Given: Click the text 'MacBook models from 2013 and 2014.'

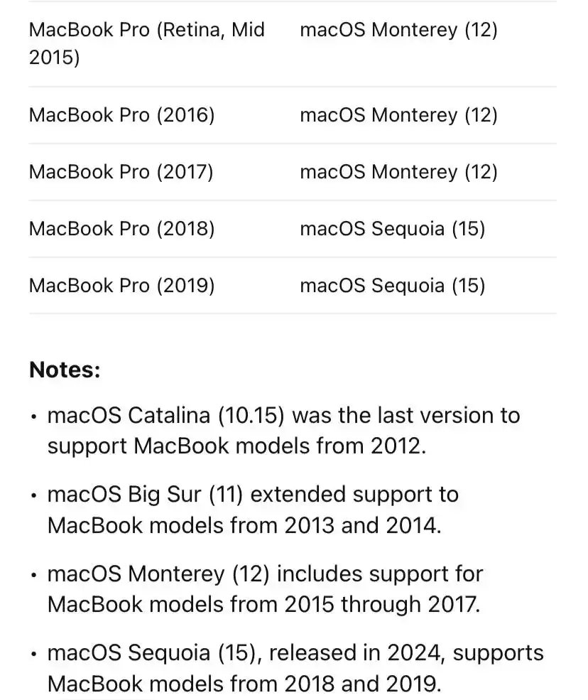Looking at the screenshot, I should pyautogui.click(x=244, y=525).
